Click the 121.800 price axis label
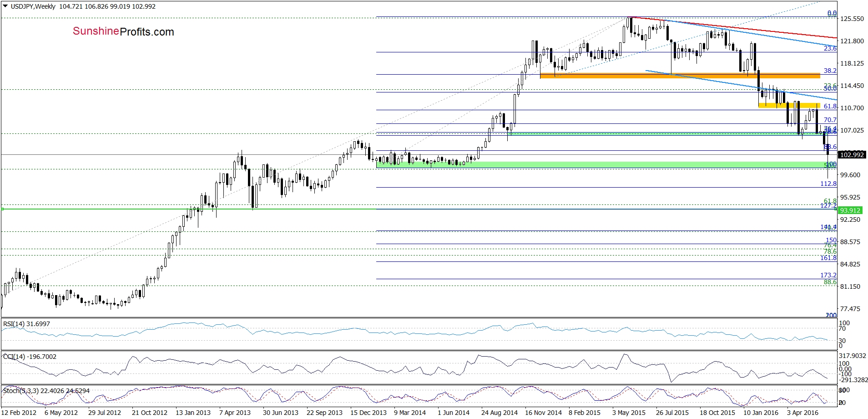Screen dimensions: 868x419 point(852,41)
